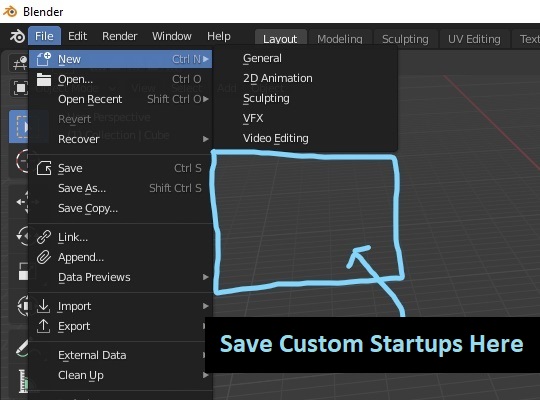Expand the Clean Up submenu
The image size is (540, 400).
pos(121,375)
